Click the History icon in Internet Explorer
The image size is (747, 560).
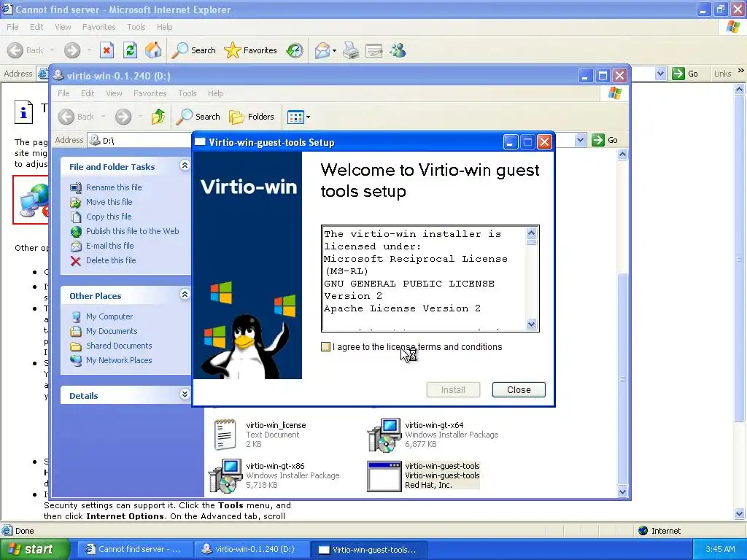click(x=295, y=50)
